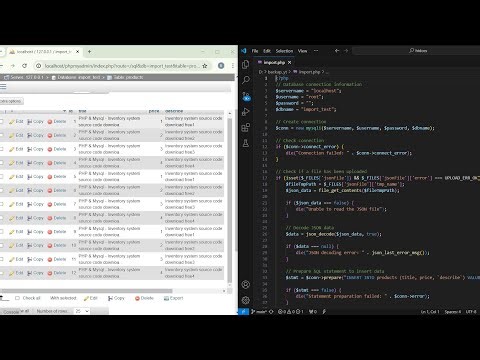Image resolution: width=480 pixels, height=360 pixels.
Task: Open File menu in VS Code
Action: (255, 51)
